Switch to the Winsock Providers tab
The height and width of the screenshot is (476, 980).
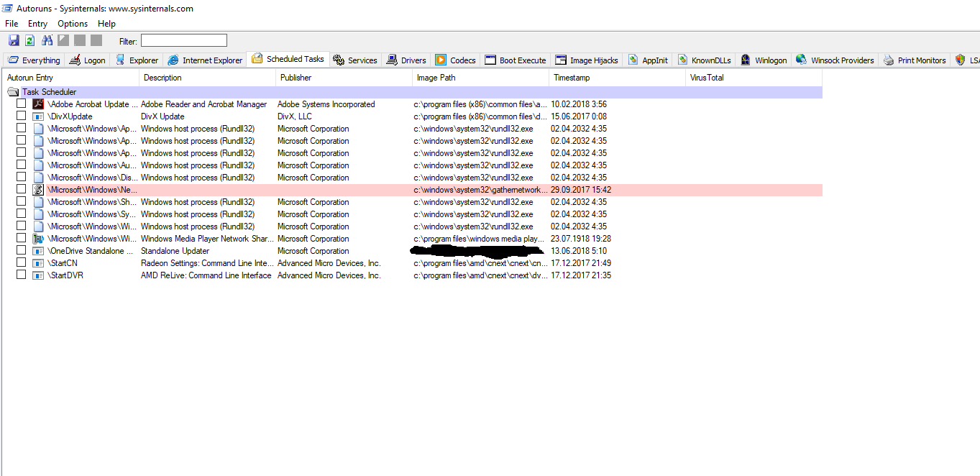(835, 60)
